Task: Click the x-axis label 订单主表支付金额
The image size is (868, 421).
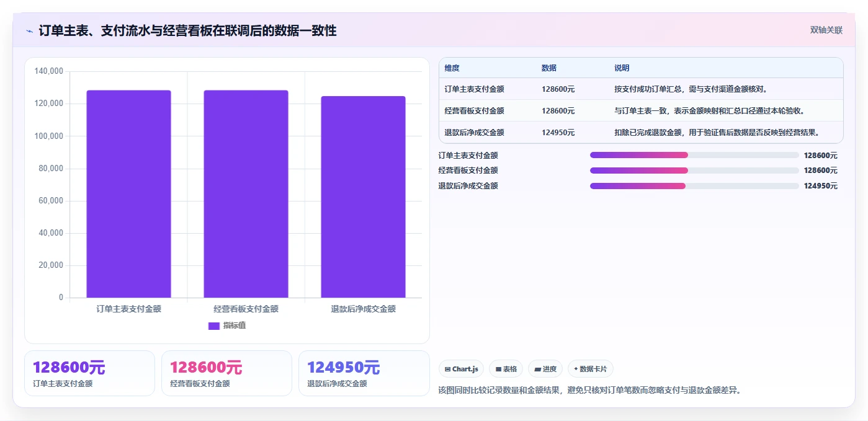Action: pyautogui.click(x=128, y=309)
